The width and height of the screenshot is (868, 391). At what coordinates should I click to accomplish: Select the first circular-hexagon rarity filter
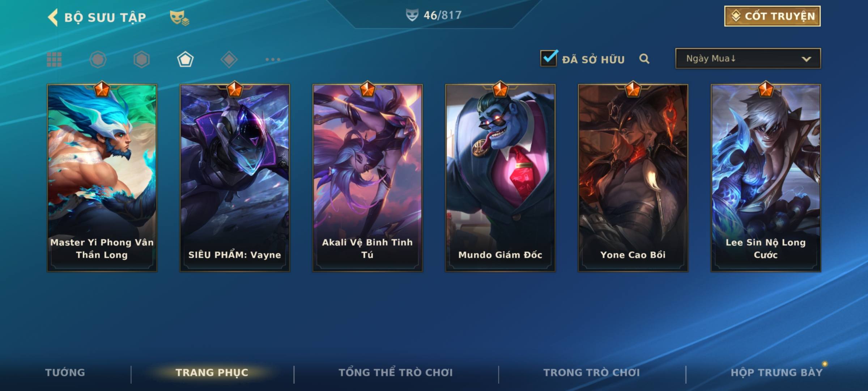(98, 59)
